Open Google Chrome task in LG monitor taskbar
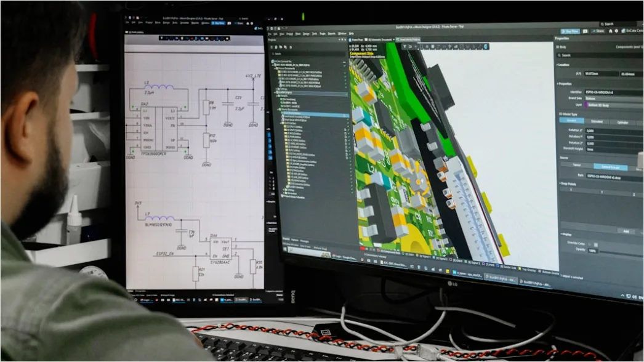This screenshot has width=644, height=362. coord(344,257)
